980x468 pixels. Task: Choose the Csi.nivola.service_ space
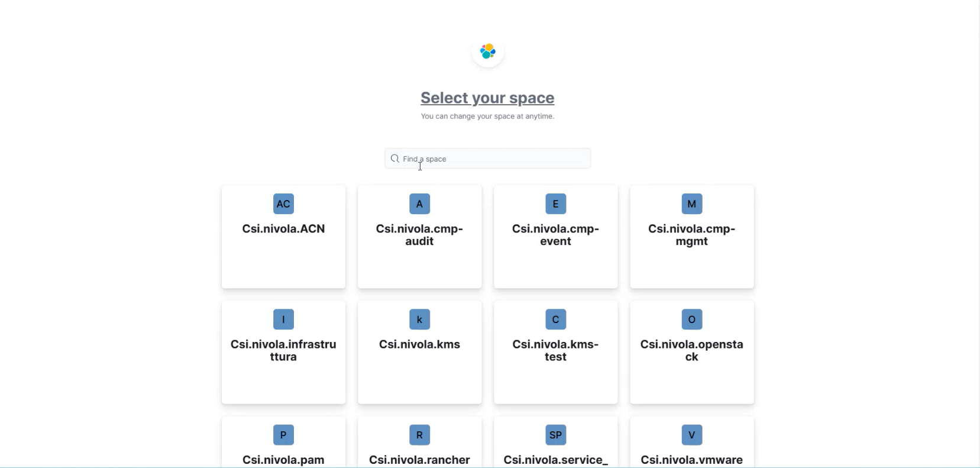pos(555,442)
